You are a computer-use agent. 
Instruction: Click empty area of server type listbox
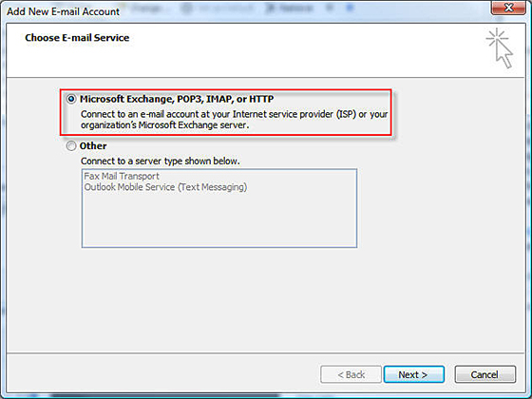click(219, 220)
